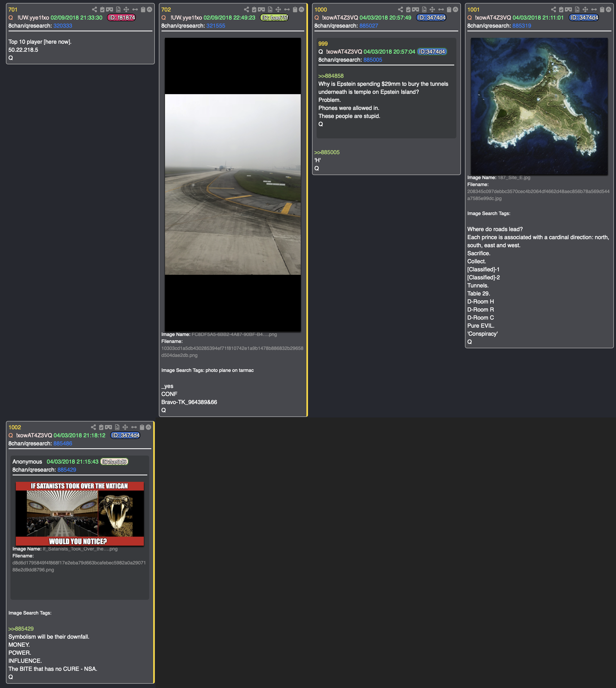Open 8chan link 885027
This screenshot has height=688, width=616.
[x=369, y=26]
